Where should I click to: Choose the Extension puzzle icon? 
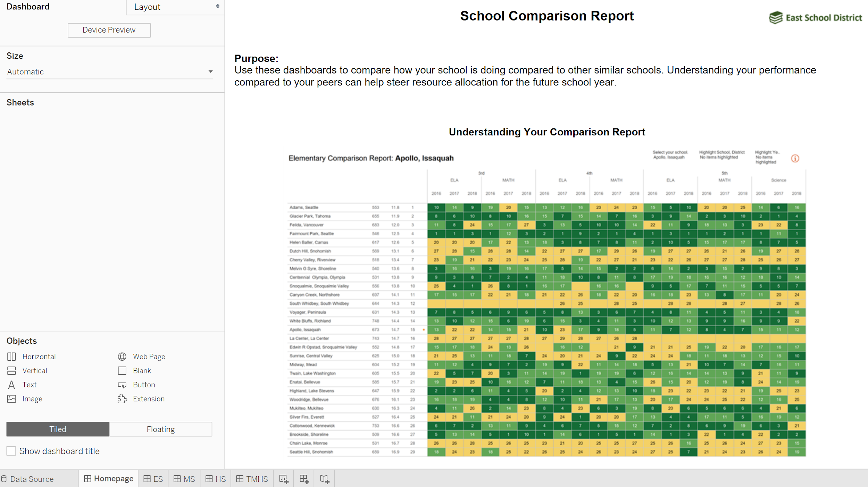click(x=122, y=399)
